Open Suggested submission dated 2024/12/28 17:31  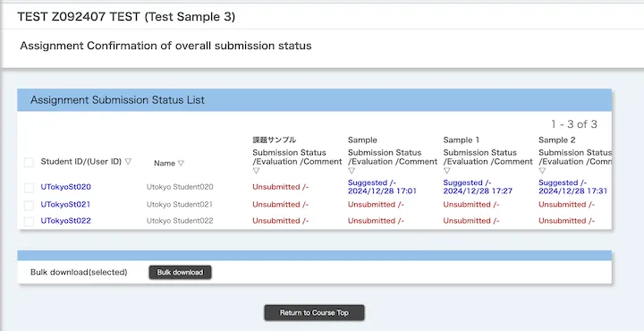573,187
